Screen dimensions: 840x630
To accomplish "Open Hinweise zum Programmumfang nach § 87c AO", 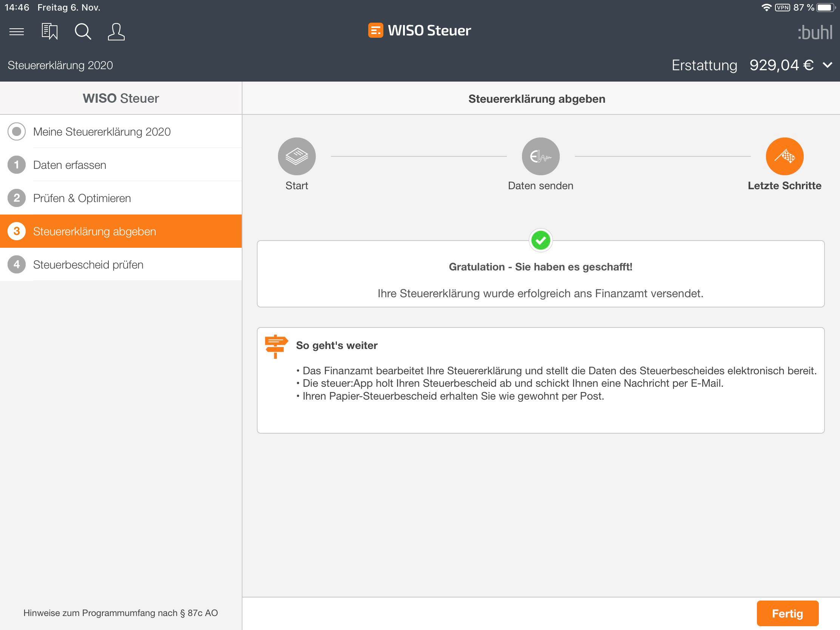I will (x=120, y=613).
